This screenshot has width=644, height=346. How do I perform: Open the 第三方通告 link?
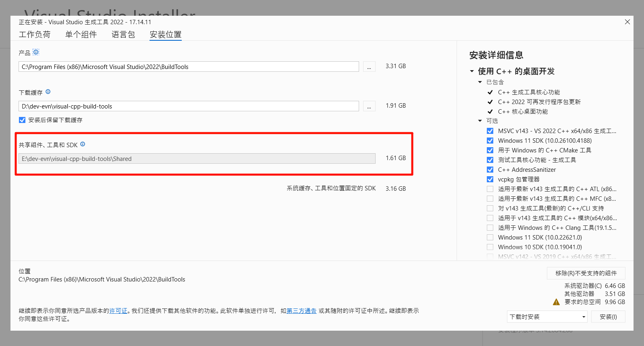click(x=301, y=311)
